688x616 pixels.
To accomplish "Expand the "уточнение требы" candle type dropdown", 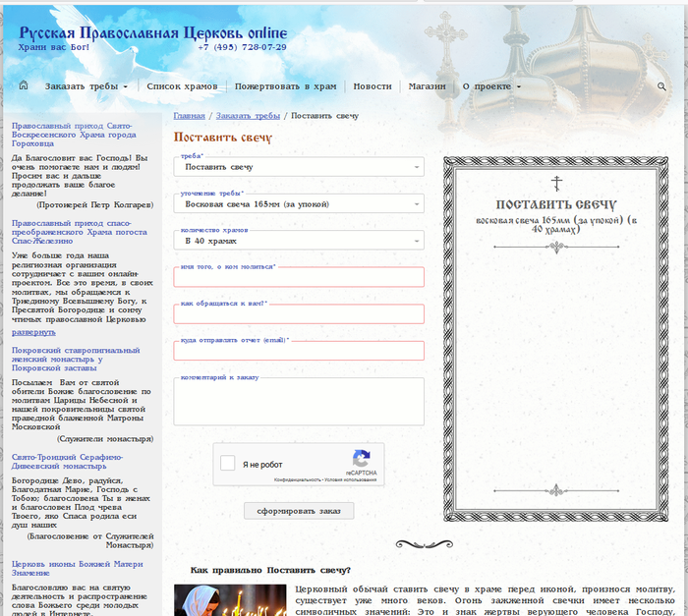I will (x=299, y=204).
